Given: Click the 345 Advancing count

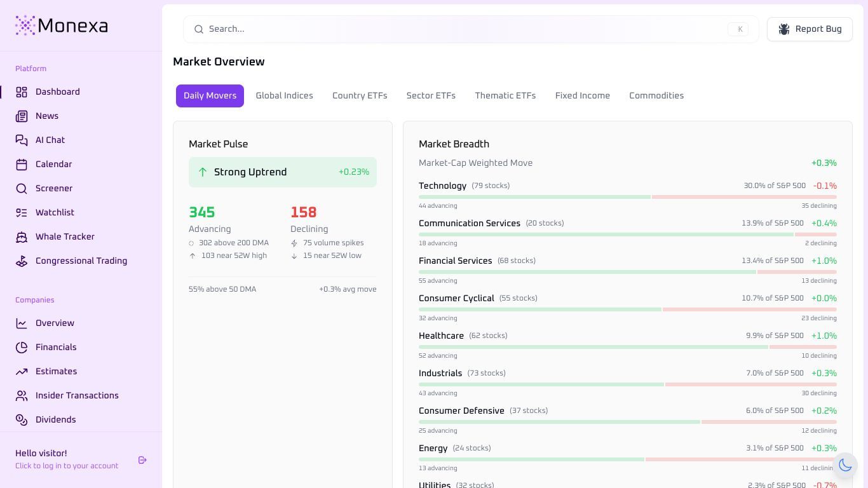Looking at the screenshot, I should (202, 212).
